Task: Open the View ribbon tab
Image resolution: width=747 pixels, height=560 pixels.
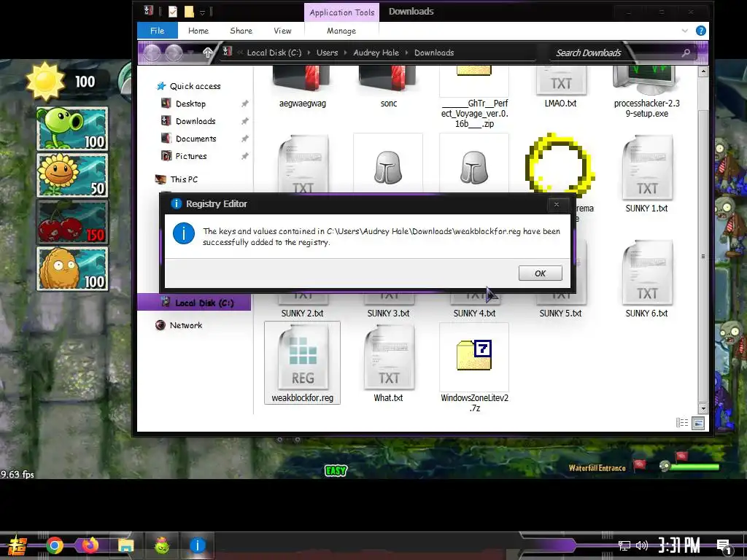Action: tap(282, 31)
